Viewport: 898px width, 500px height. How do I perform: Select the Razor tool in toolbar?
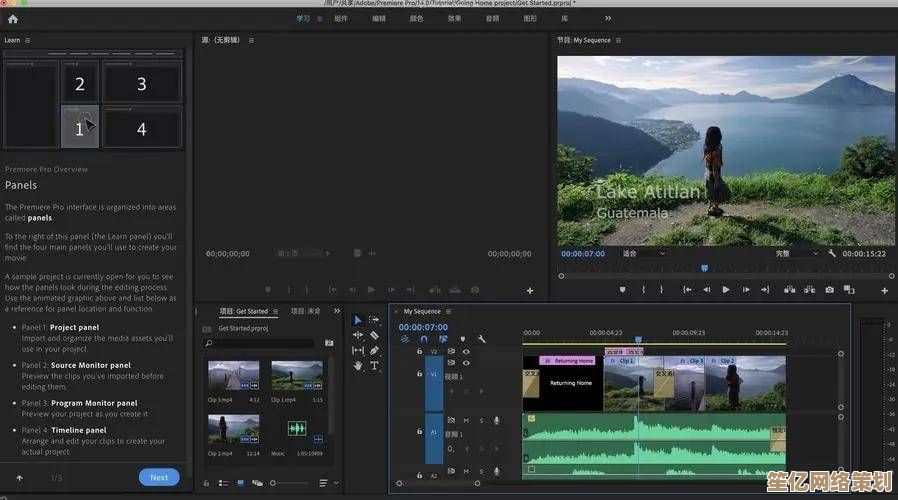[x=374, y=335]
